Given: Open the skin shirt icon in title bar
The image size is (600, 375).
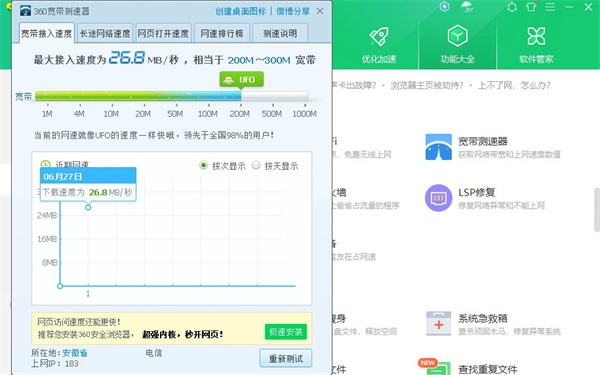Looking at the screenshot, I should pyautogui.click(x=531, y=7).
